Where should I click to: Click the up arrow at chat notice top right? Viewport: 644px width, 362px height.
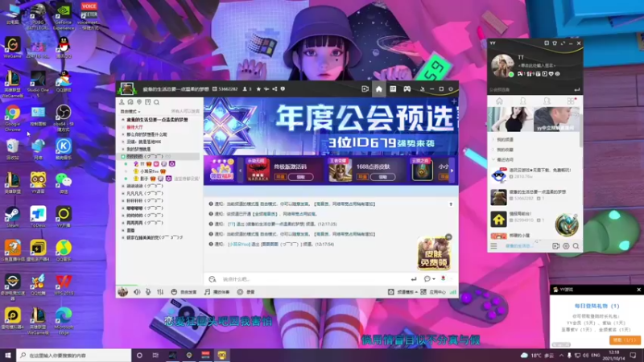451,204
